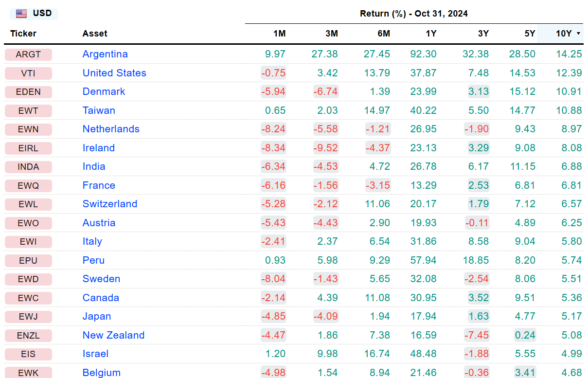Open the United States asset link
This screenshot has width=588, height=378.
[114, 73]
